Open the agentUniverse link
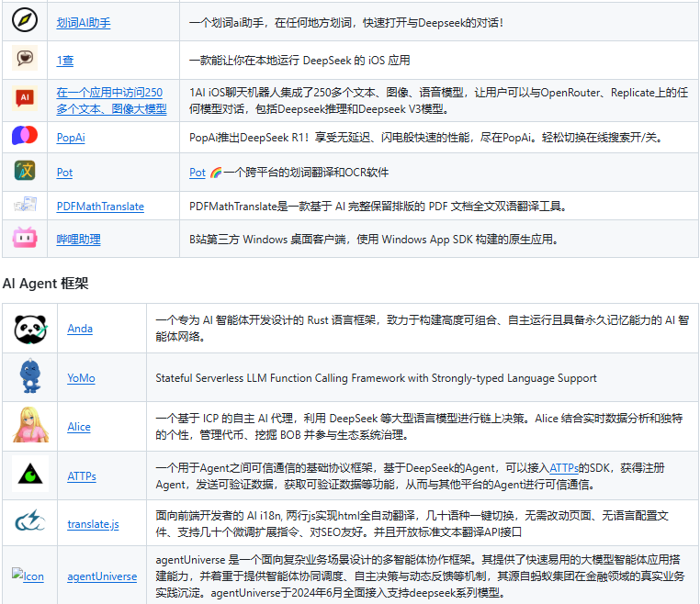The width and height of the screenshot is (700, 604). [x=102, y=576]
